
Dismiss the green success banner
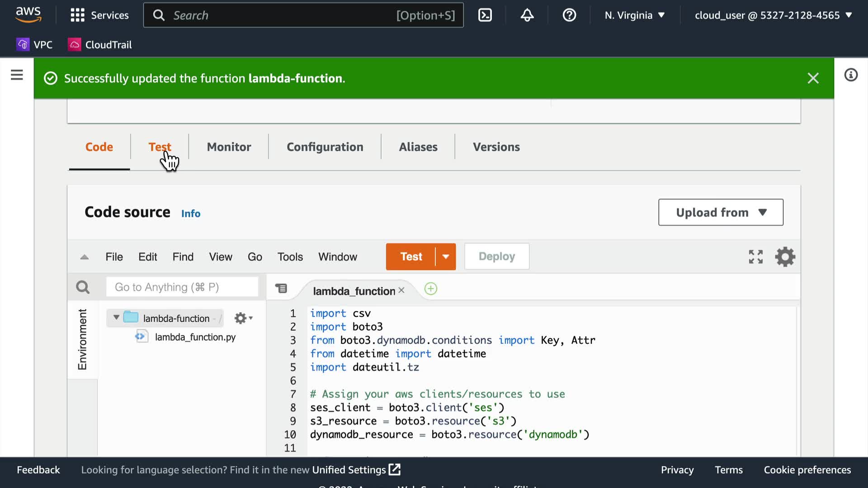pyautogui.click(x=813, y=78)
